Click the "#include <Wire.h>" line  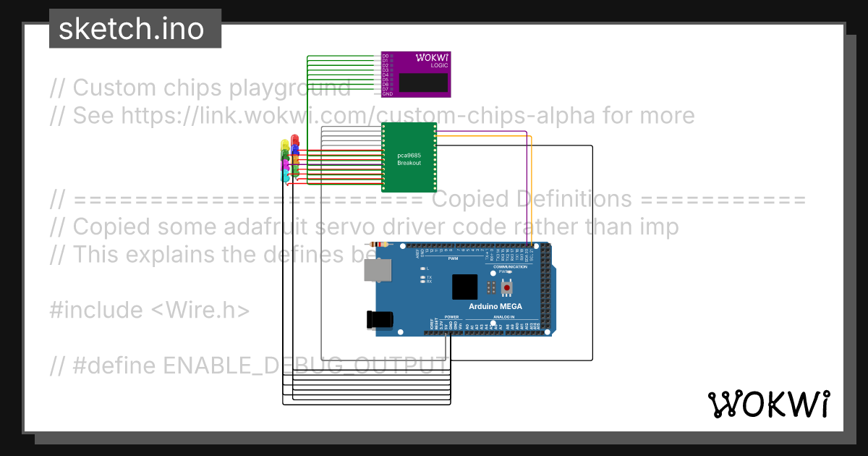click(150, 310)
